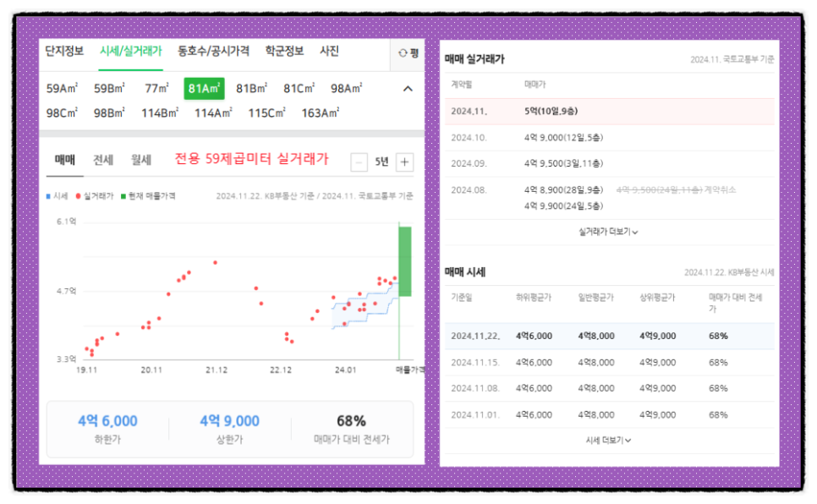Click the 19.11 x-axis label
Screen dimensions: 817x504
click(87, 370)
